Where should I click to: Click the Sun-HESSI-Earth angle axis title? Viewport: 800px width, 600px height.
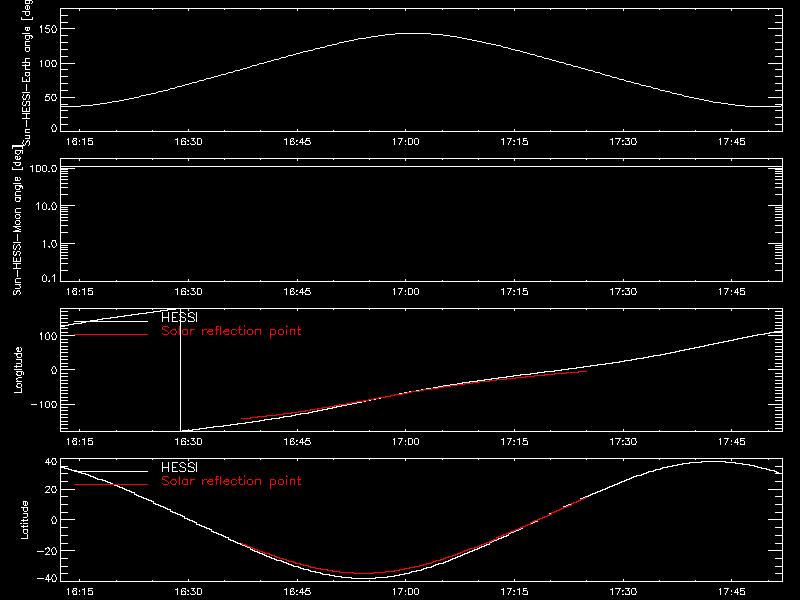[x=27, y=71]
